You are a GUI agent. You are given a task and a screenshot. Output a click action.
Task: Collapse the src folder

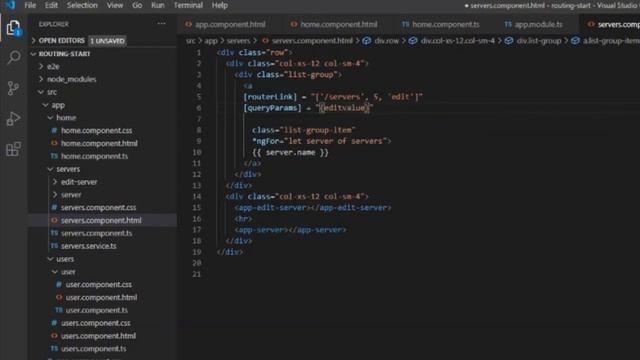pos(51,92)
